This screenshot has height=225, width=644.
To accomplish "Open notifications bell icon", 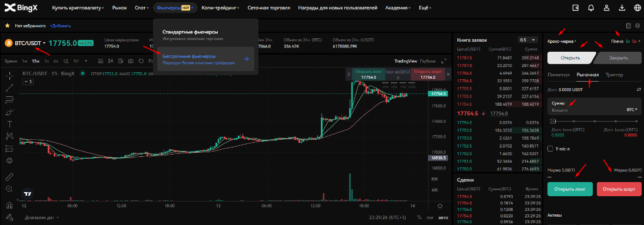I will [591, 8].
